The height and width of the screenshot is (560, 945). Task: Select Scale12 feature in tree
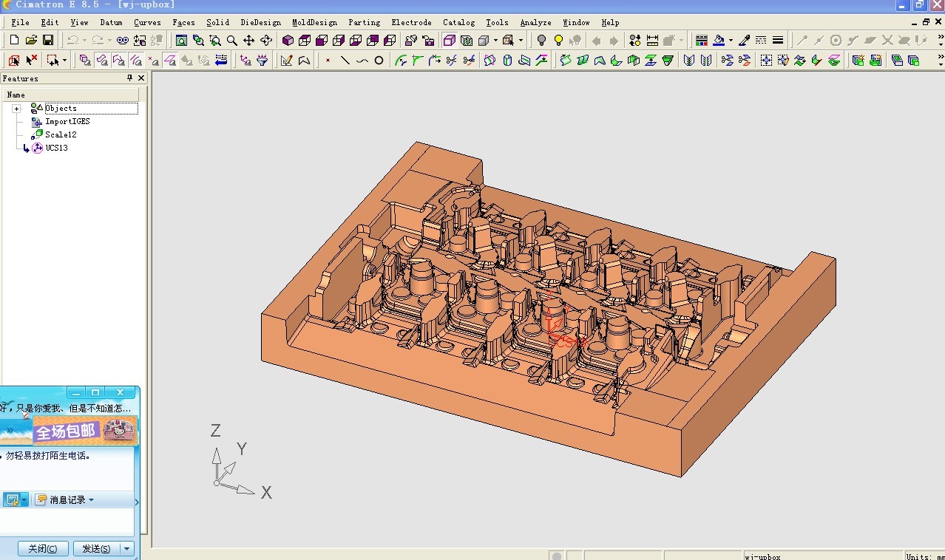point(61,134)
